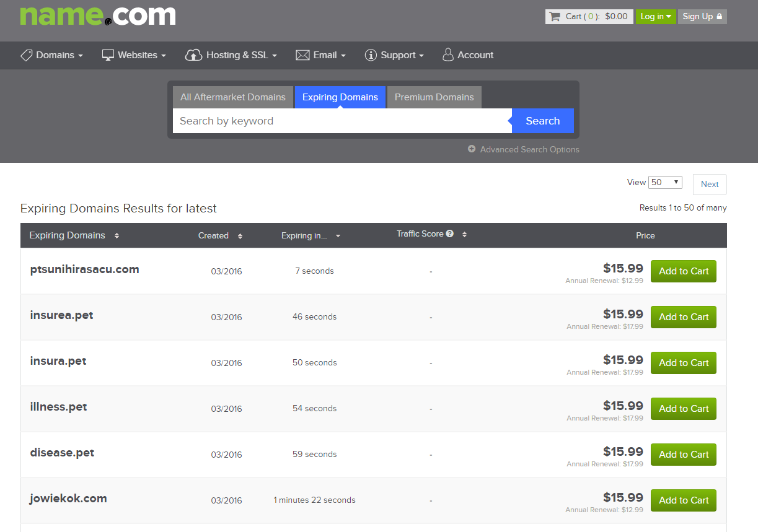This screenshot has height=532, width=758.
Task: Click the Support info icon
Action: click(x=371, y=55)
